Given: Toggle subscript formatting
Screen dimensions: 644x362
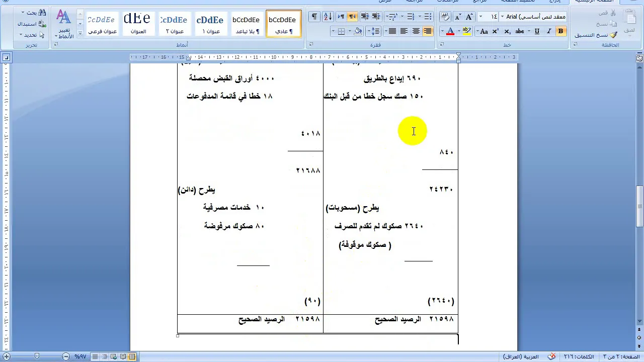Looking at the screenshot, I should (x=507, y=31).
